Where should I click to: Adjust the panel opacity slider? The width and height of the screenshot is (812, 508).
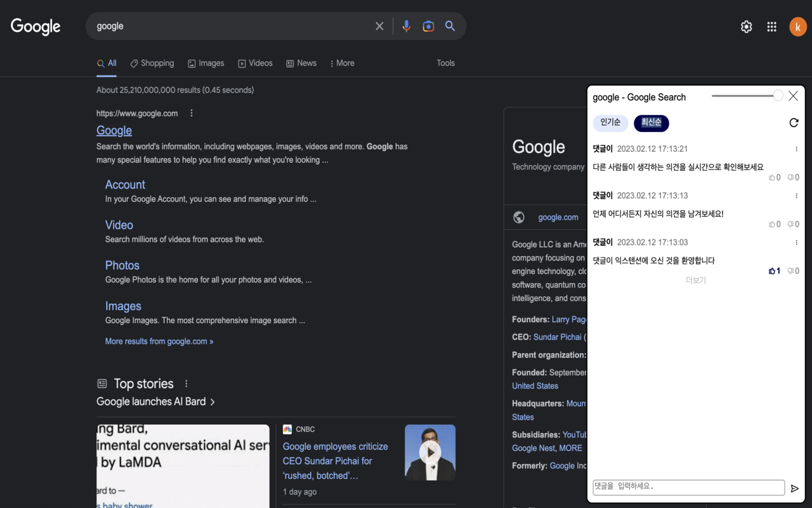click(x=747, y=96)
